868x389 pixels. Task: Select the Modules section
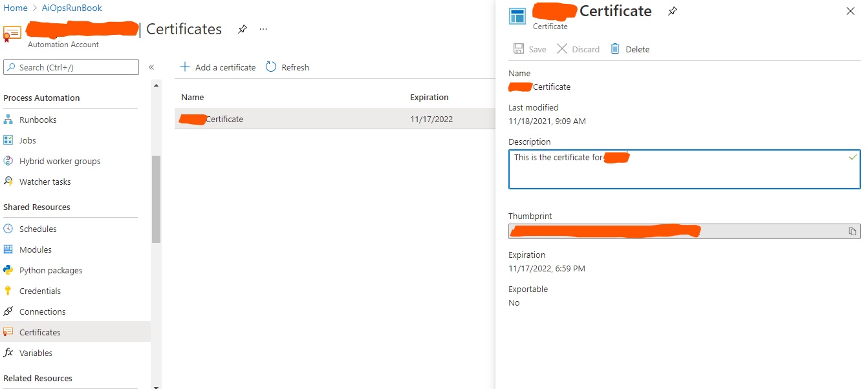(x=36, y=249)
